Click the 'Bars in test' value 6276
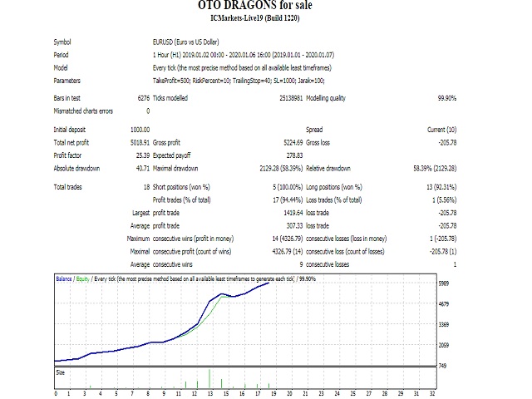This screenshot has height=399, width=532. tap(144, 98)
